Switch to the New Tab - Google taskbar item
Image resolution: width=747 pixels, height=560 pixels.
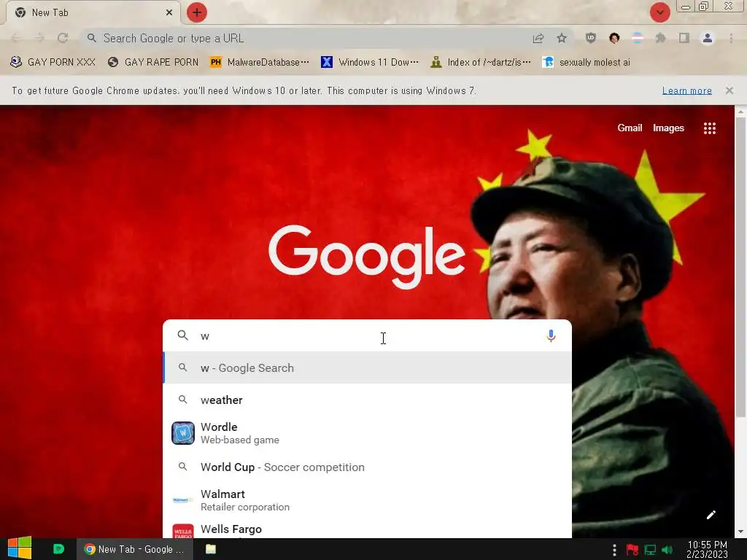135,549
